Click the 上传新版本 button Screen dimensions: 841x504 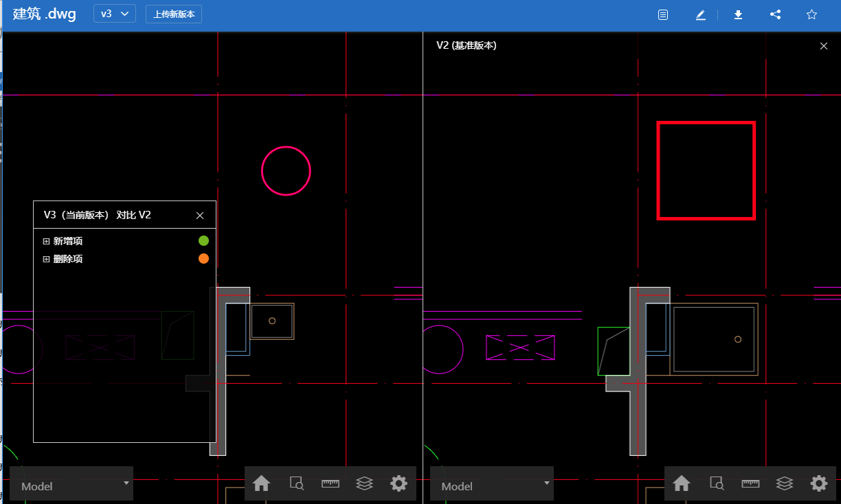174,14
